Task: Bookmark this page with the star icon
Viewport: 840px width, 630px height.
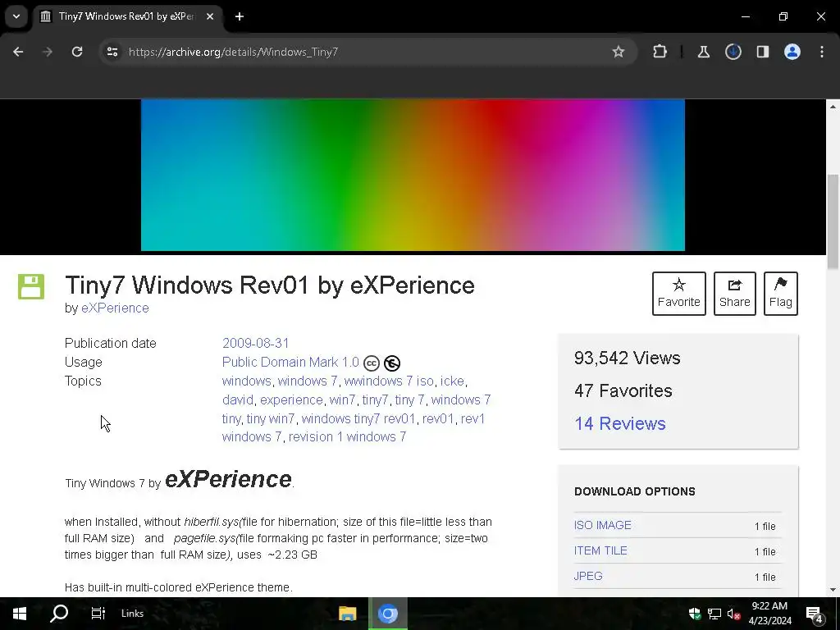Action: click(619, 52)
